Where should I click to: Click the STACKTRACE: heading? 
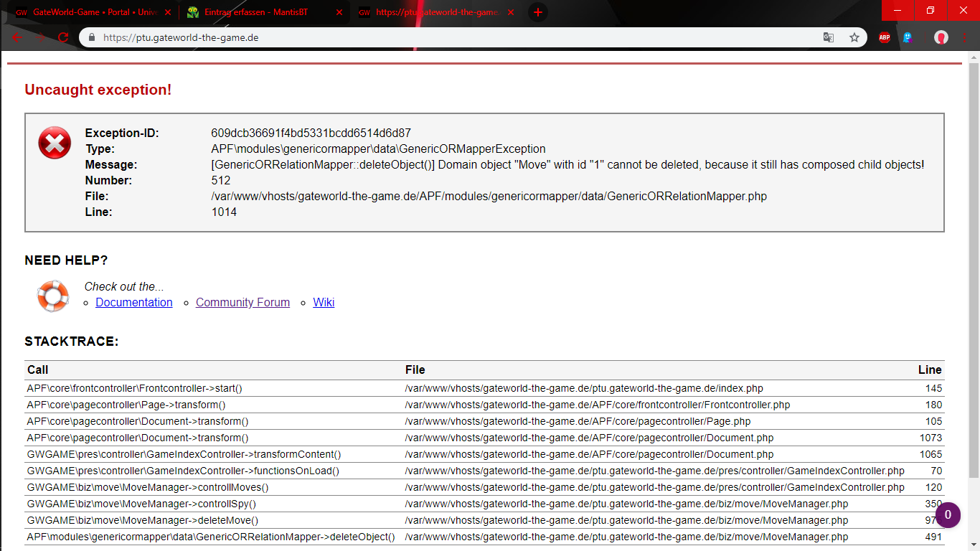(x=72, y=342)
